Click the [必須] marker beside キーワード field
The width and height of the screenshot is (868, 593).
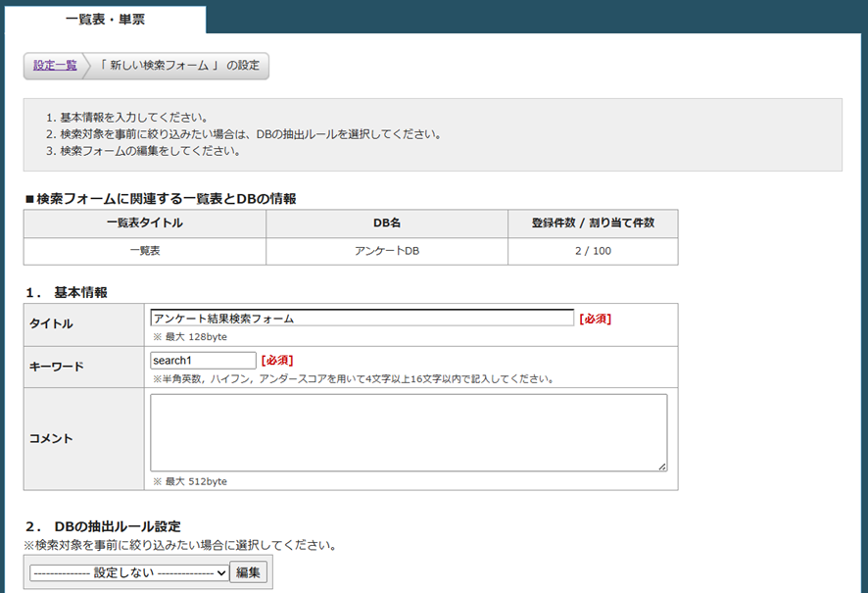click(x=277, y=361)
